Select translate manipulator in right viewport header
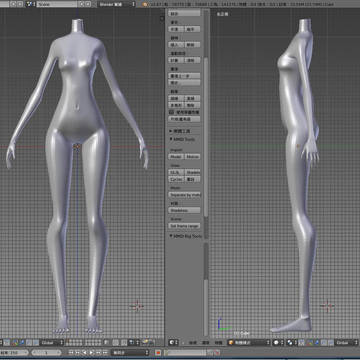This screenshot has width=360, height=360. tap(317, 342)
